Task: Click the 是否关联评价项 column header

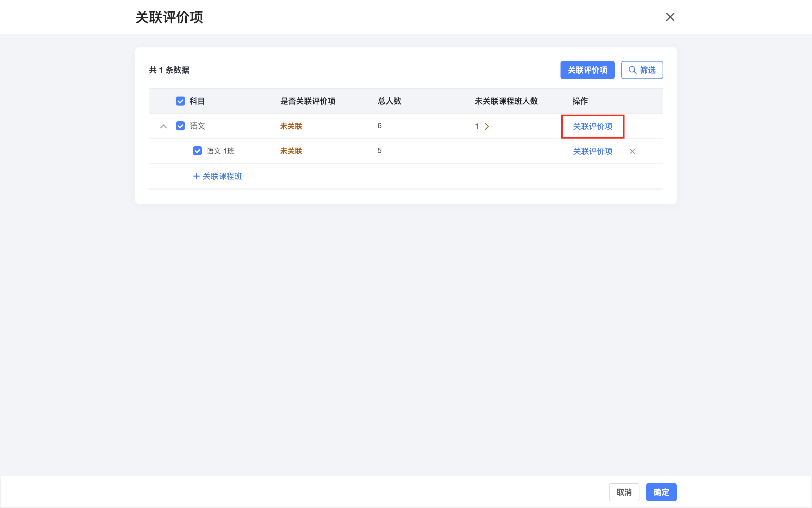Action: (308, 101)
